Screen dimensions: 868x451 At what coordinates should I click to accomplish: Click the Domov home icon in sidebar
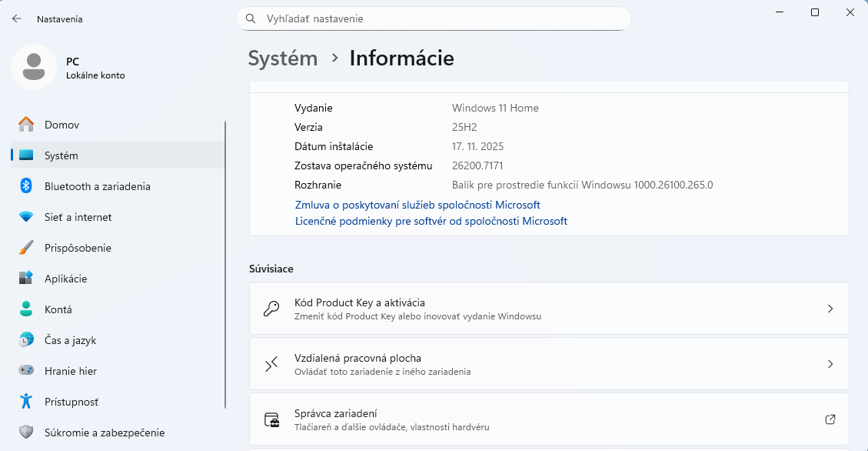pos(26,125)
